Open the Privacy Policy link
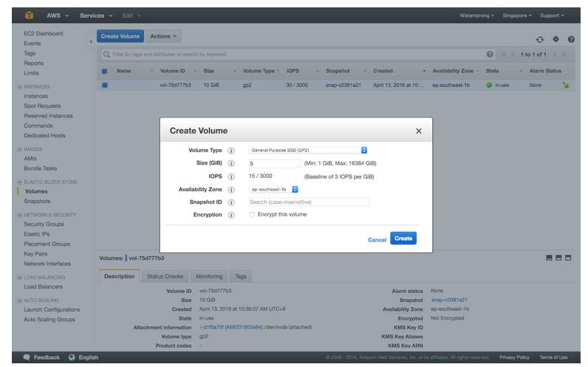This screenshot has width=588, height=367. click(x=514, y=357)
